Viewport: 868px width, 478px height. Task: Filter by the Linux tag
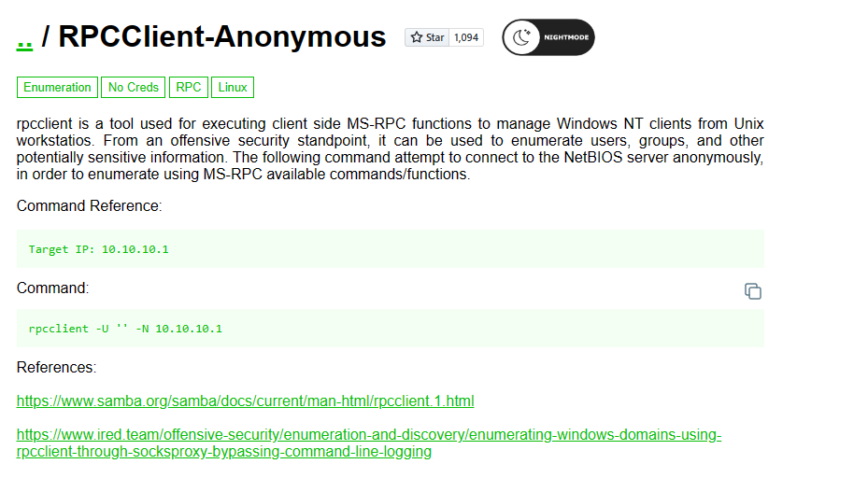233,88
